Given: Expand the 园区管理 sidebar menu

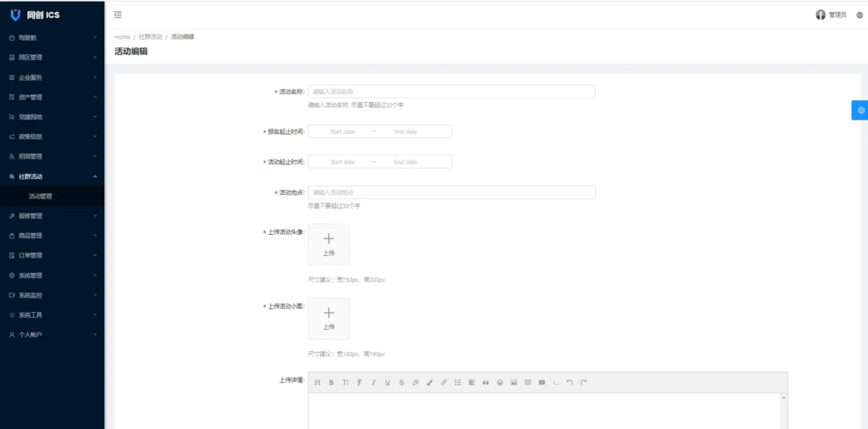Looking at the screenshot, I should click(52, 58).
